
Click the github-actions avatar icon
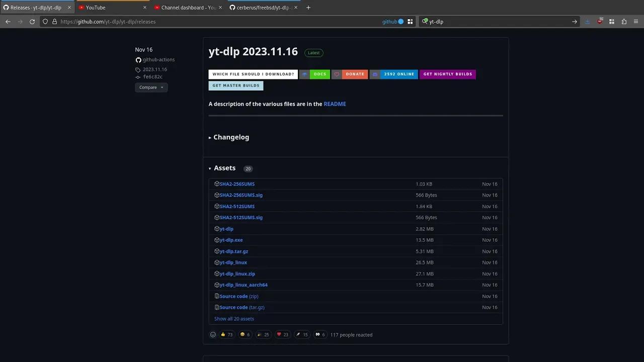[x=138, y=59]
